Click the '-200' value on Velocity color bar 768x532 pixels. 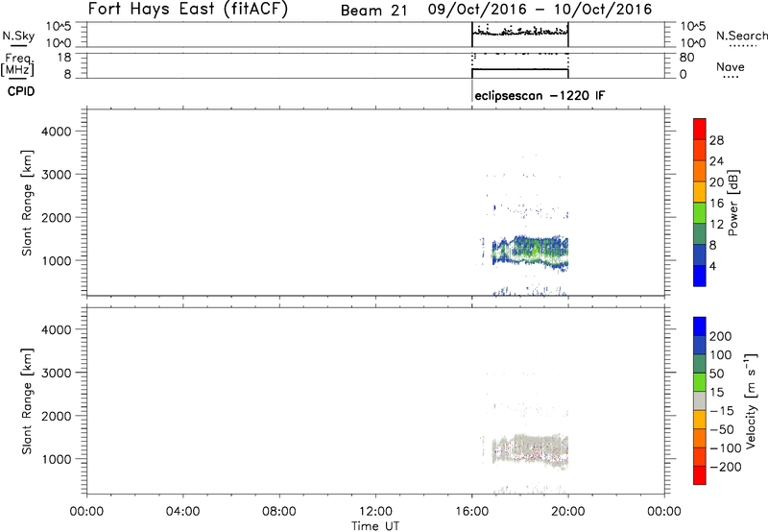pos(726,467)
